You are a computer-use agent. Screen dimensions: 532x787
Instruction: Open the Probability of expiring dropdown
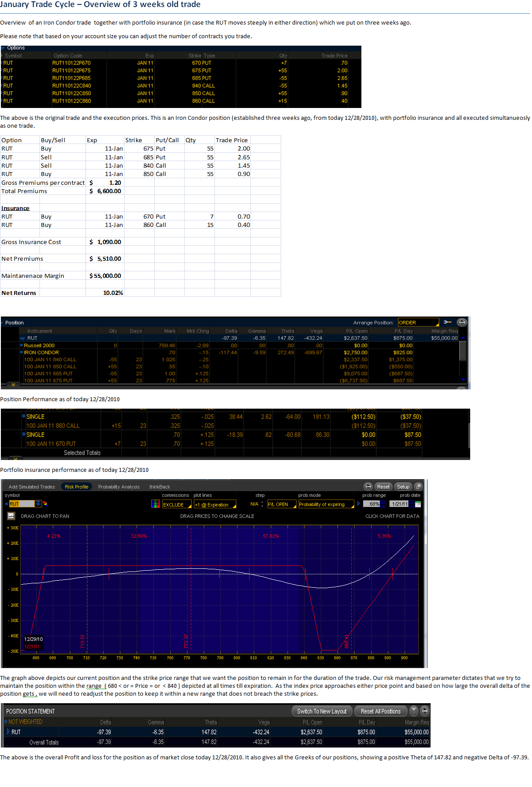click(326, 504)
